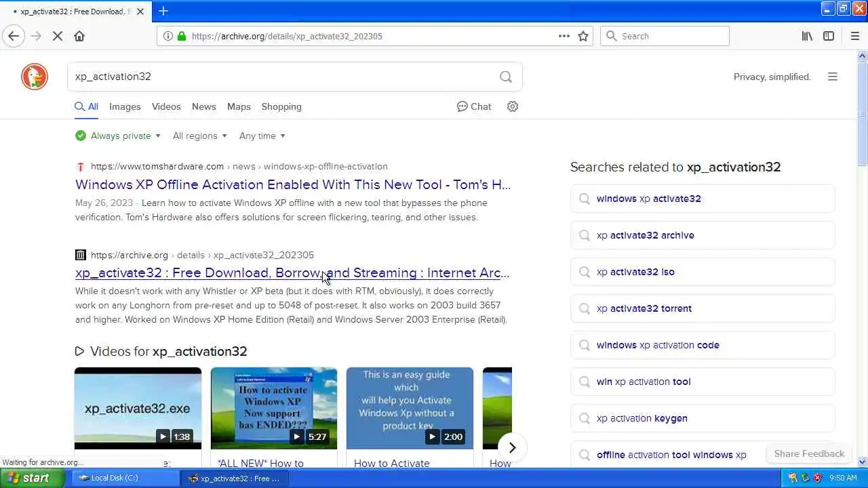Screen dimensions: 868x488
Task: Search related: win xp activation tool
Action: (x=703, y=382)
